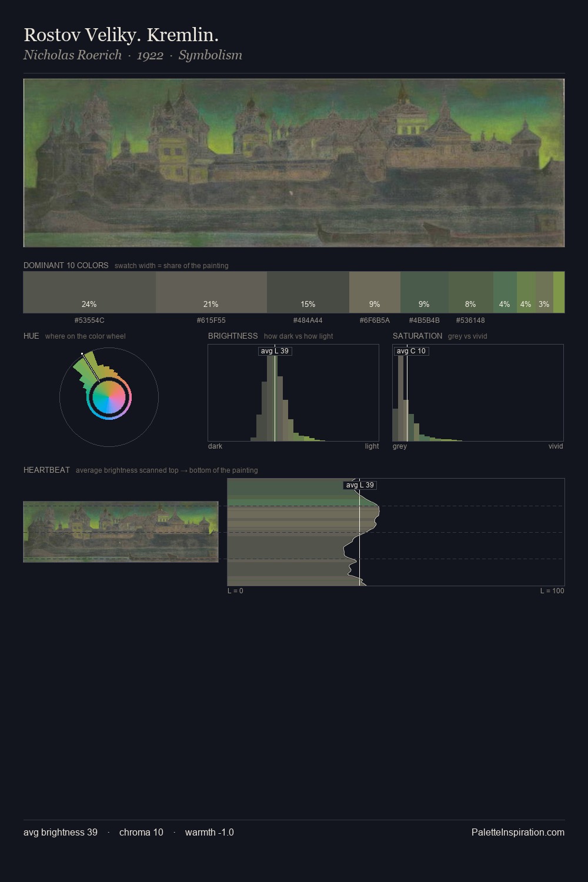Viewport: 588px width, 882px height.
Task: Click the style label 'Symbolism'
Action: coord(211,55)
